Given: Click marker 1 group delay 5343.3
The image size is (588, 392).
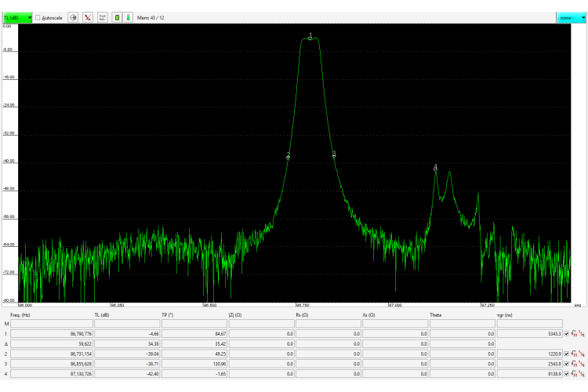Looking at the screenshot, I should tap(529, 333).
